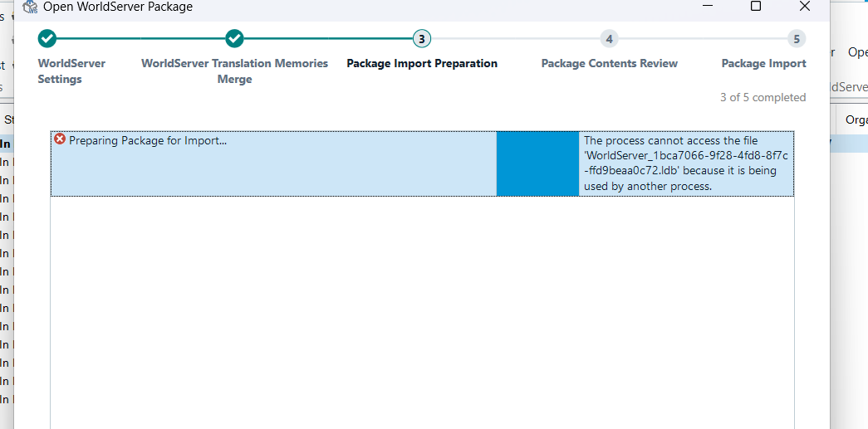Image resolution: width=868 pixels, height=429 pixels.
Task: Open WorldServer Translation Memories Merge step label
Action: [x=235, y=71]
